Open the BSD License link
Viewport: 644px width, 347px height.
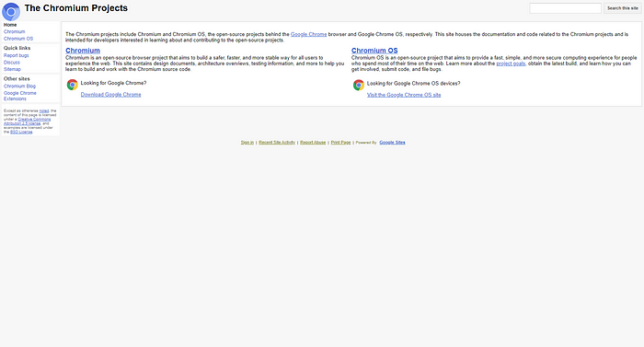pos(21,132)
